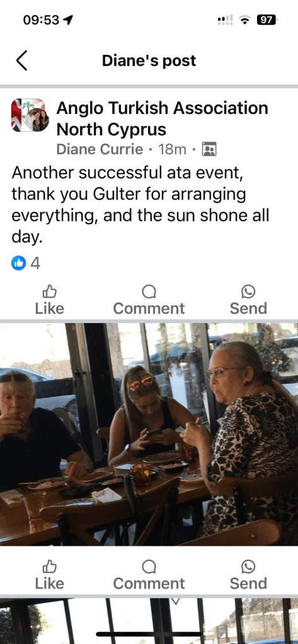This screenshot has height=644, width=298.
Task: Tap the battery indicator in status bar
Action: click(x=267, y=20)
